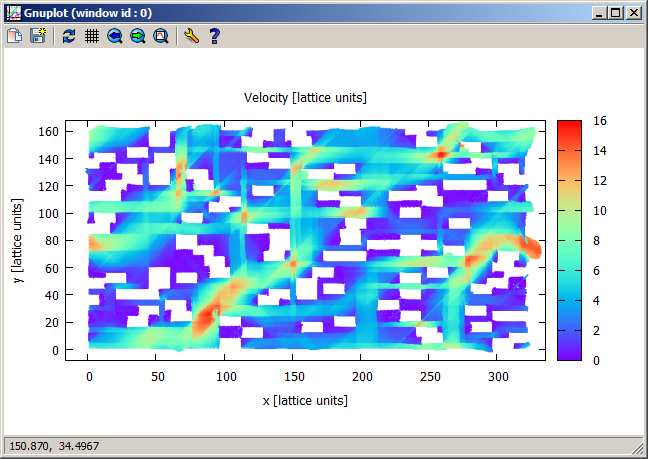Apply the next zoom settings
648x459 pixels.
(138, 36)
